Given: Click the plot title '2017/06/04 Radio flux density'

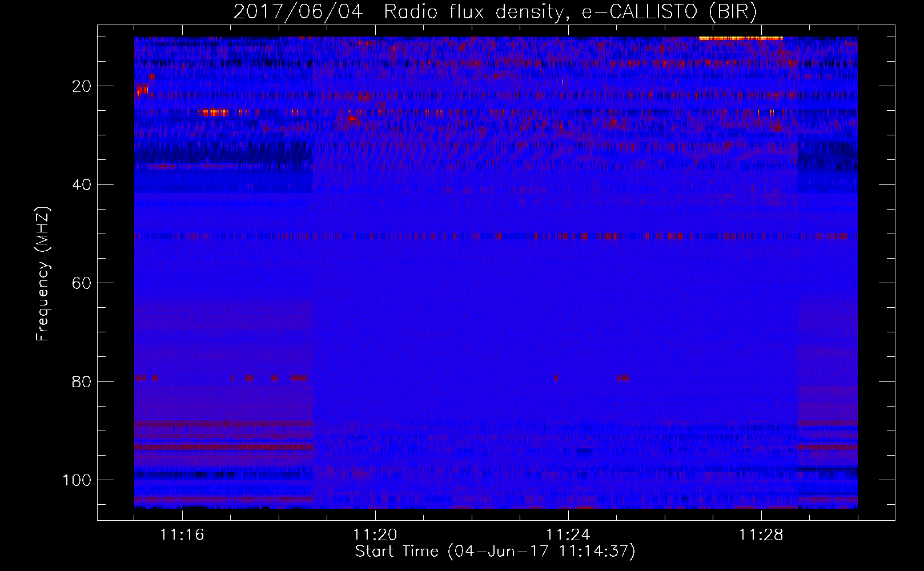Looking at the screenshot, I should 495,11.
